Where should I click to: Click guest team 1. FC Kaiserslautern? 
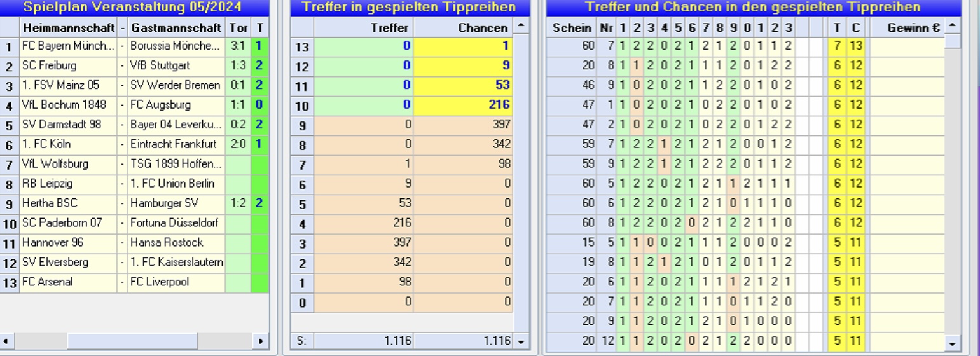click(177, 263)
